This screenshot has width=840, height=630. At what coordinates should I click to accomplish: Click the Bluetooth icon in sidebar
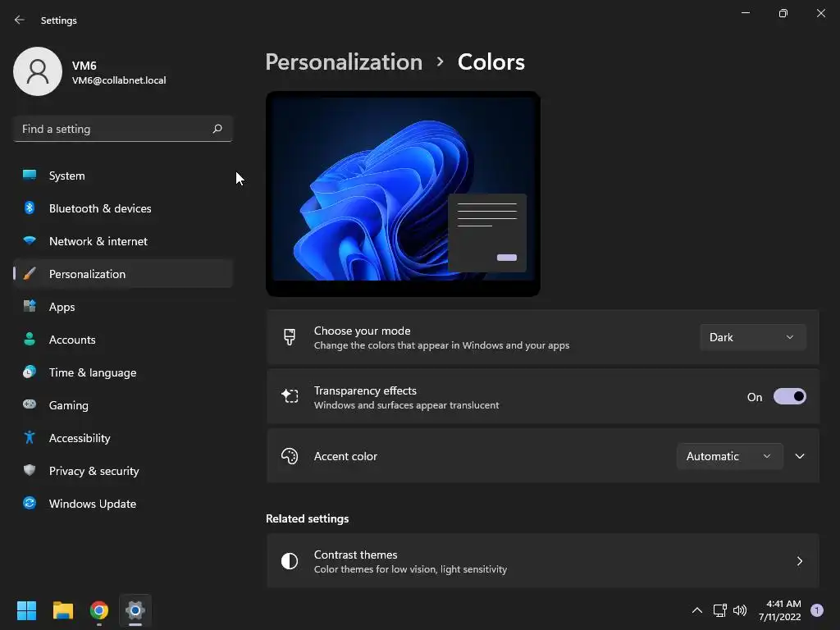[x=30, y=208]
